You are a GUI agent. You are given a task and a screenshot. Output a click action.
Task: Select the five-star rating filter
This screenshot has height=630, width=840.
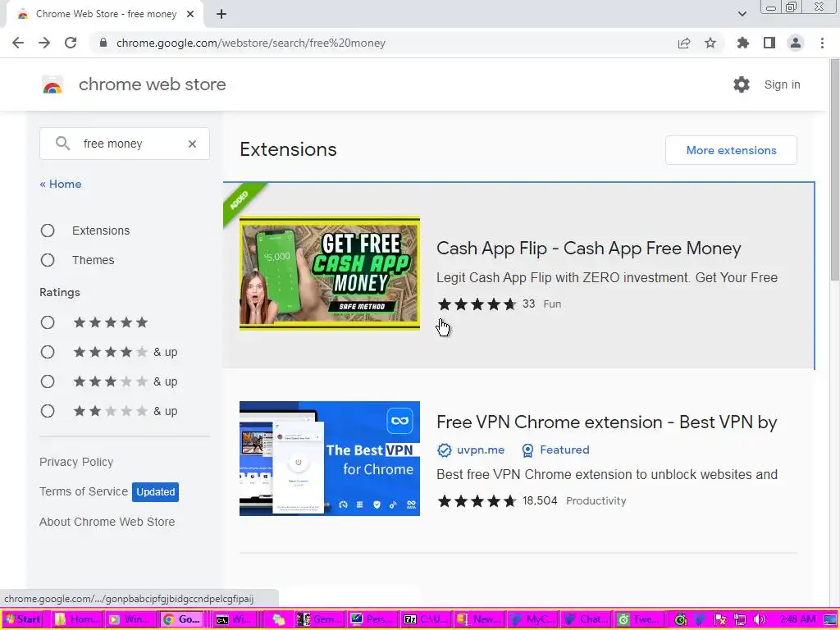coord(48,322)
